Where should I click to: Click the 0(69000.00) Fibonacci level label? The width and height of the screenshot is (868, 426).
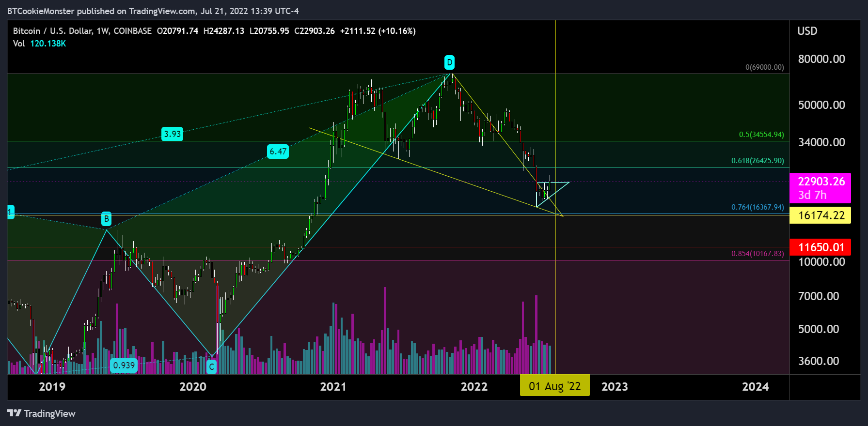pos(764,67)
